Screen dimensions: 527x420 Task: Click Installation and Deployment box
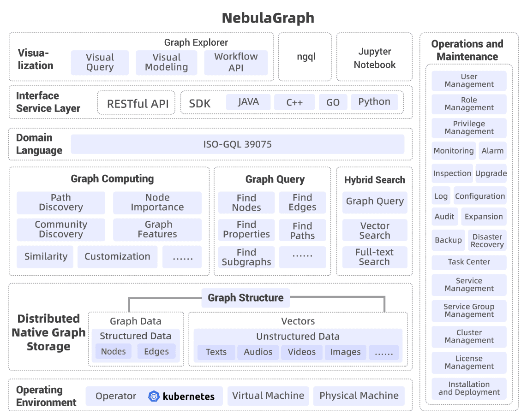click(469, 389)
